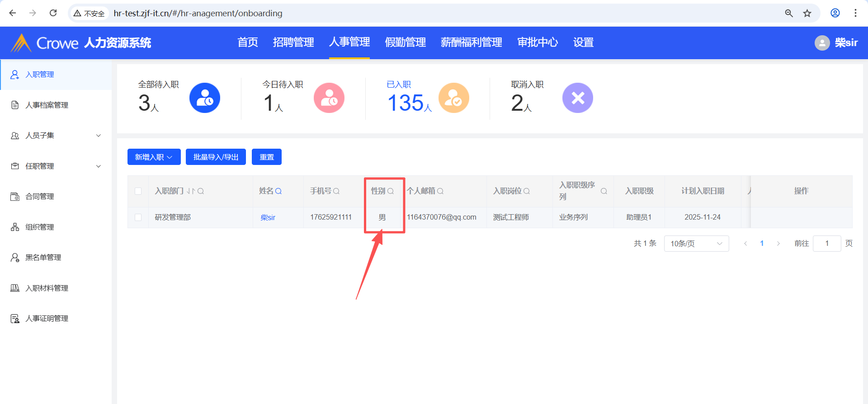Sort by 入职部门 using the sort arrows
The width and height of the screenshot is (868, 404).
coord(191,191)
